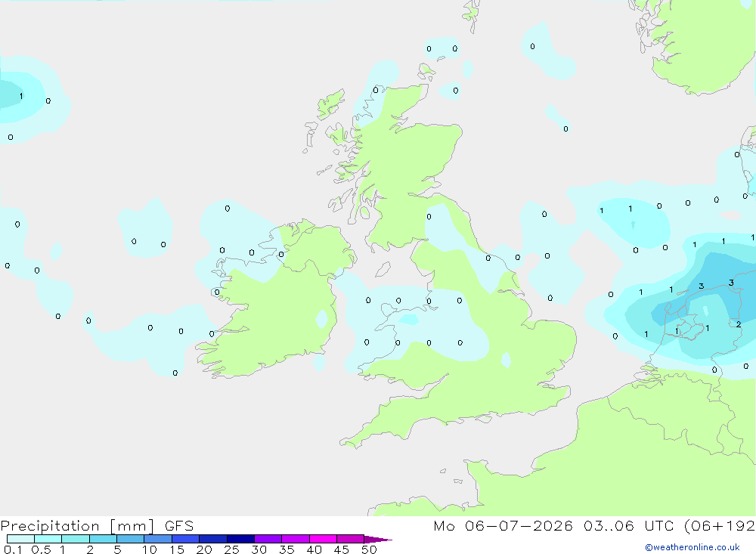
Task: Click the legend swatch between 20 and 25
Action: tap(212, 539)
